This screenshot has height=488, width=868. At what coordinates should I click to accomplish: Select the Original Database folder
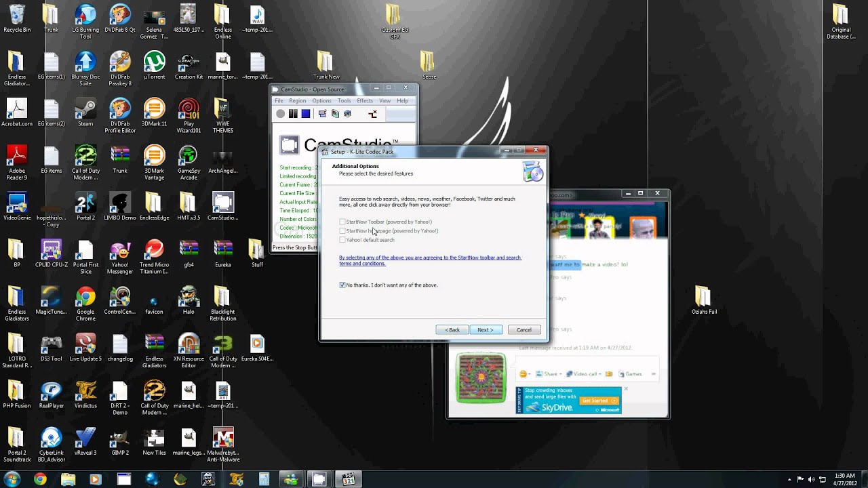pos(841,22)
